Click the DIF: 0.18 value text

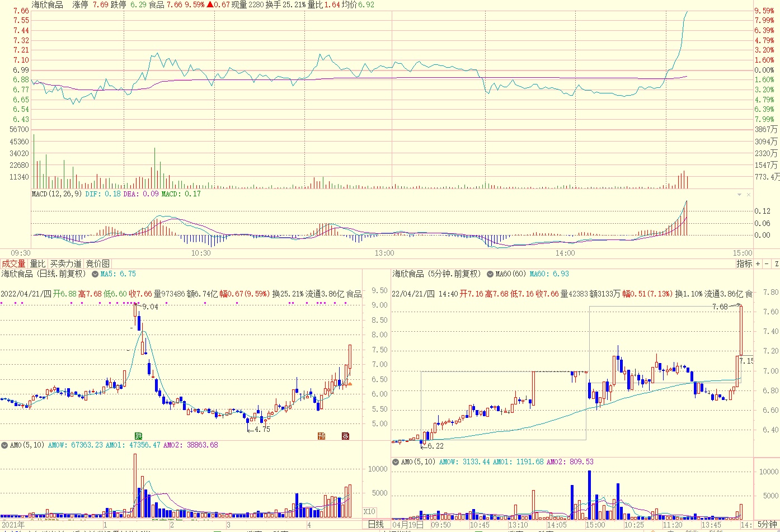point(103,194)
